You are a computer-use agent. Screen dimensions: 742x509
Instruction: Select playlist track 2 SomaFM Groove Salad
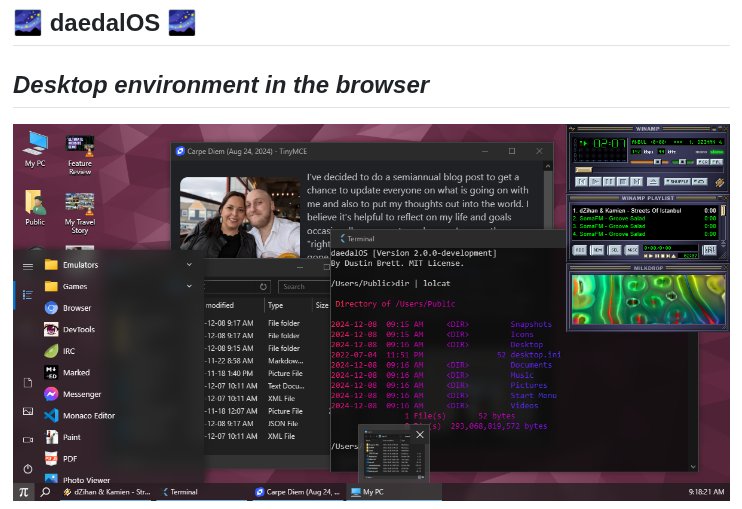[645, 218]
